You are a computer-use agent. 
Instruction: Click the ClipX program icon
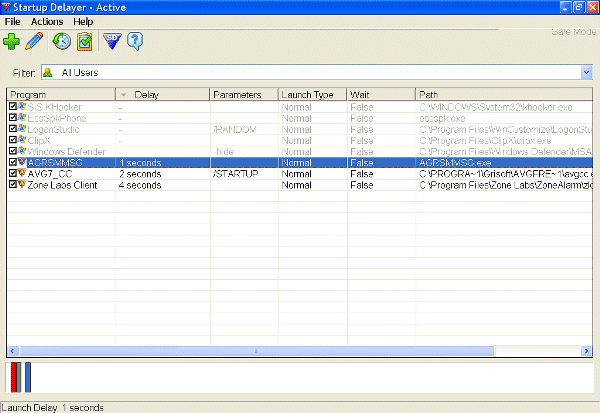(22, 140)
